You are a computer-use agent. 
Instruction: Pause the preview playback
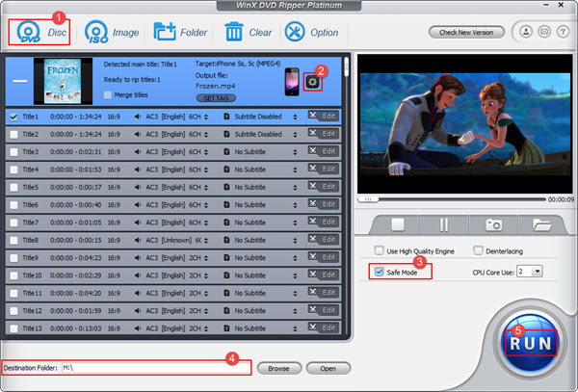click(x=444, y=224)
